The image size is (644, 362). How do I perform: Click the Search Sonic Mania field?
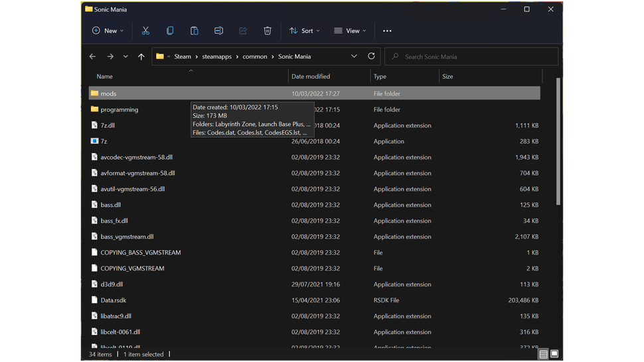471,56
